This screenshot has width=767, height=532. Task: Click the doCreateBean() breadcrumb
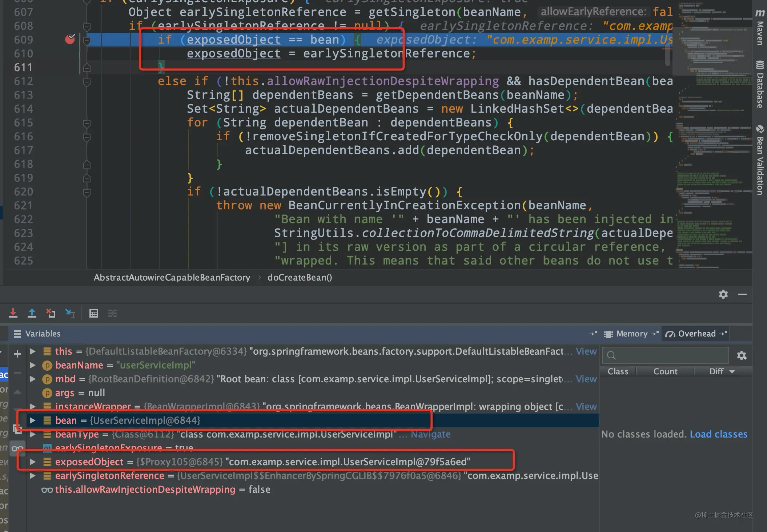300,277
